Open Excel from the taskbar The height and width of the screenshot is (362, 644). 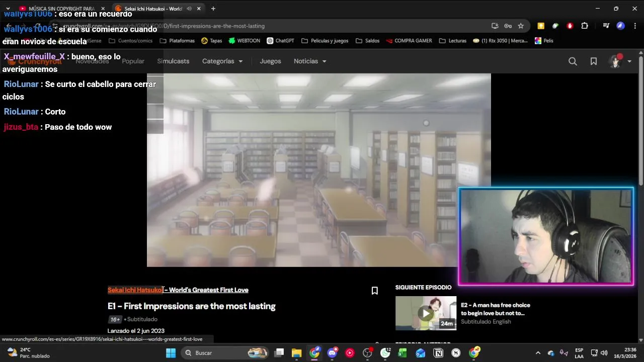click(403, 353)
